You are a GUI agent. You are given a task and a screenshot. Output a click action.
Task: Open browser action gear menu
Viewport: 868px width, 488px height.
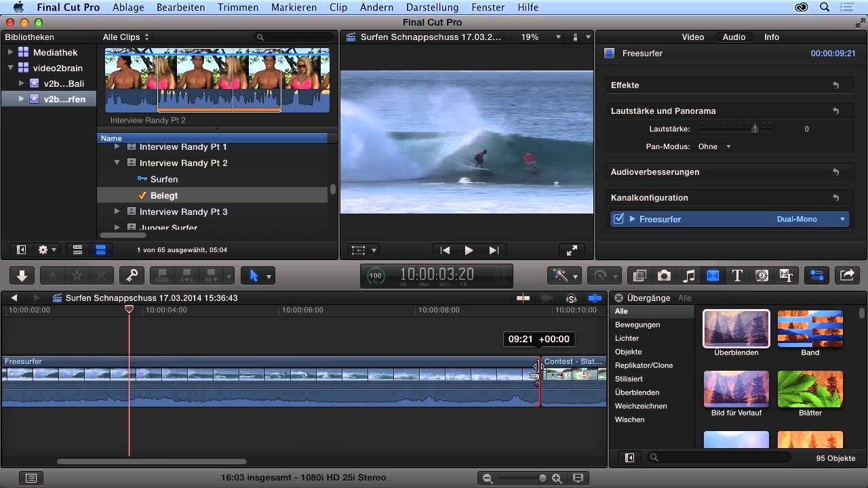47,250
